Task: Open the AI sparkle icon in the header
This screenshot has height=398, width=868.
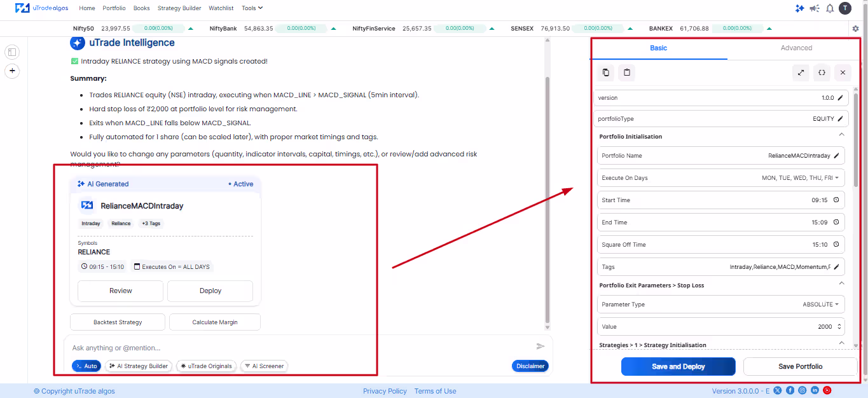Action: coord(800,8)
